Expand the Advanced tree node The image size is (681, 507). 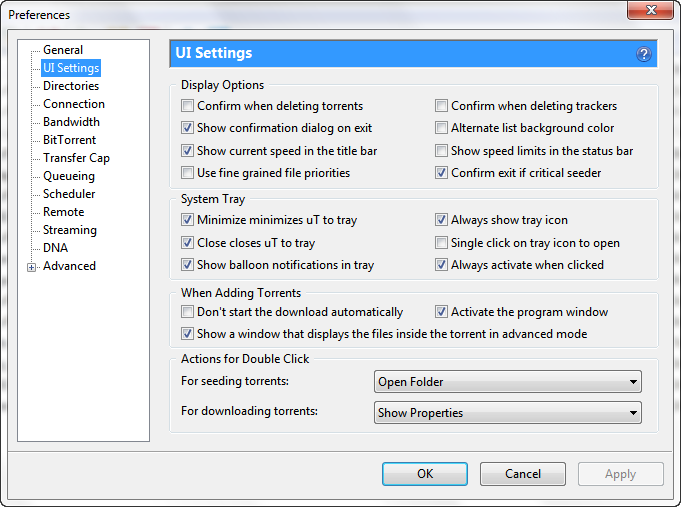(31, 267)
